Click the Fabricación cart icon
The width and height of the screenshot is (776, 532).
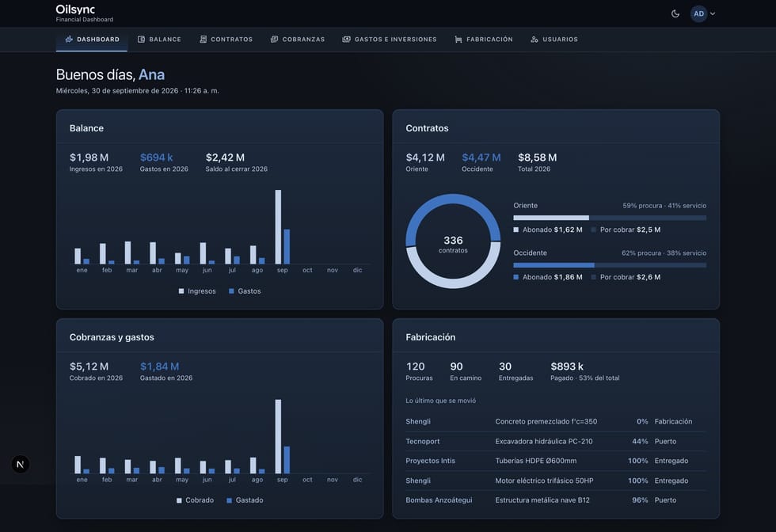click(x=458, y=39)
